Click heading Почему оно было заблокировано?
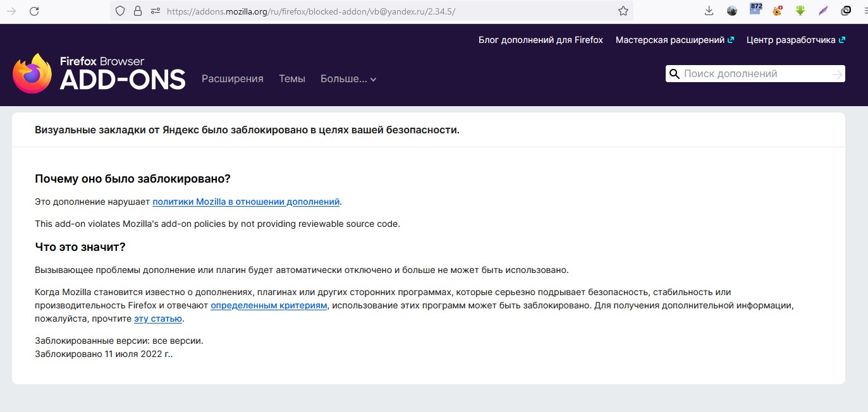 click(x=133, y=179)
